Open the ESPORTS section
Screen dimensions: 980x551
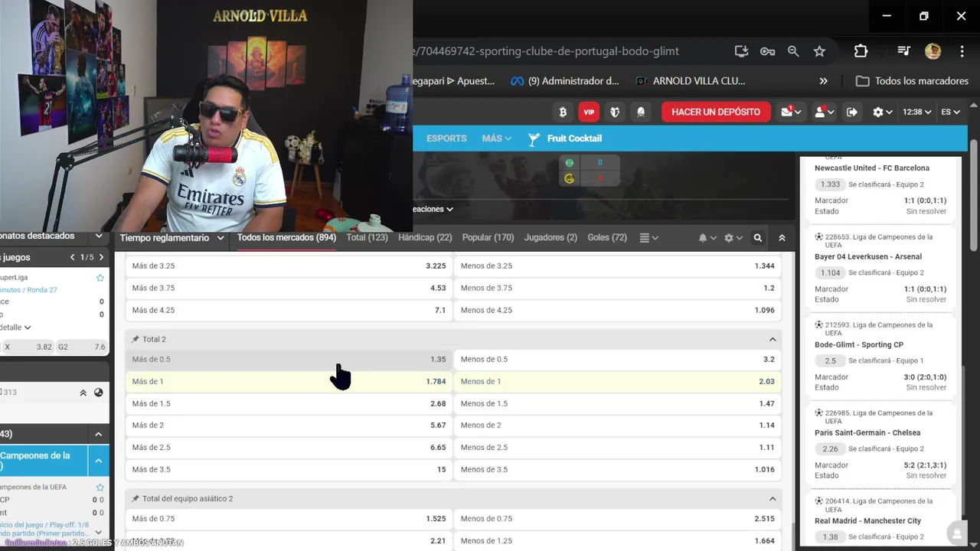point(446,139)
